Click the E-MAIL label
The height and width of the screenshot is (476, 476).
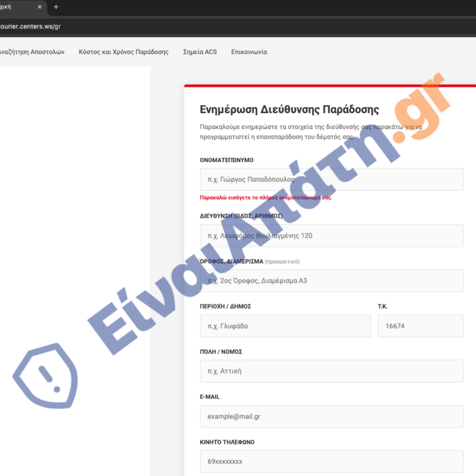click(210, 397)
